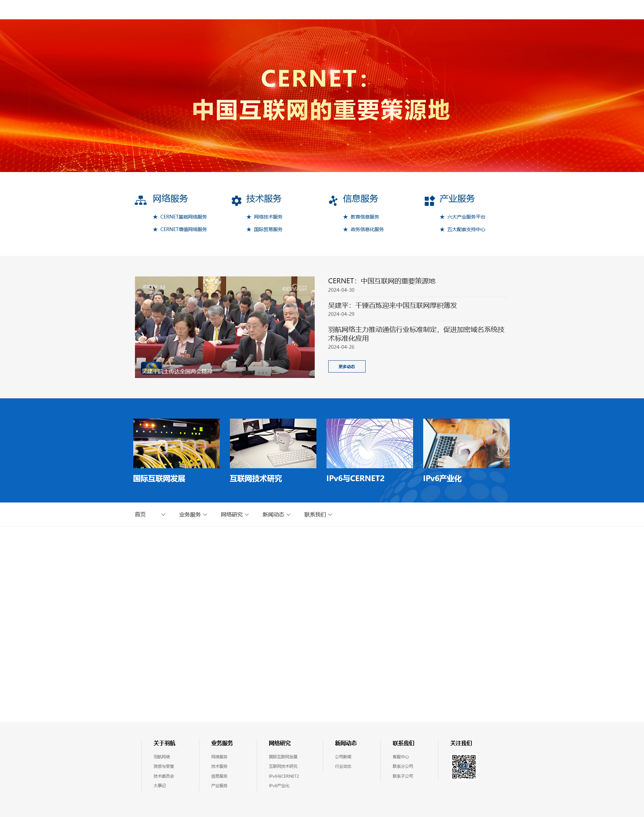Click the CERNET red hero banner

coord(322,95)
